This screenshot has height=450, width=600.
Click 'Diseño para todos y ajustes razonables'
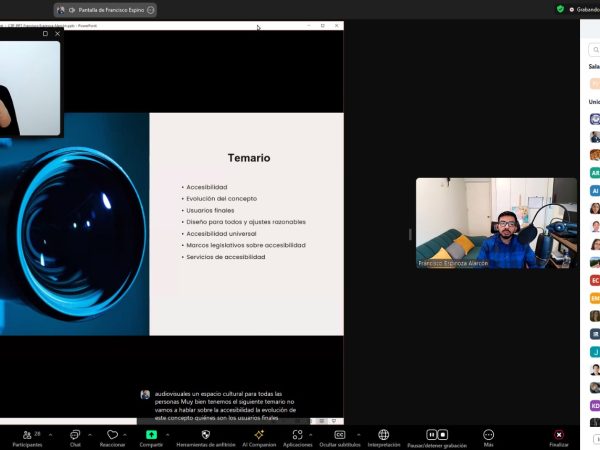coord(246,222)
